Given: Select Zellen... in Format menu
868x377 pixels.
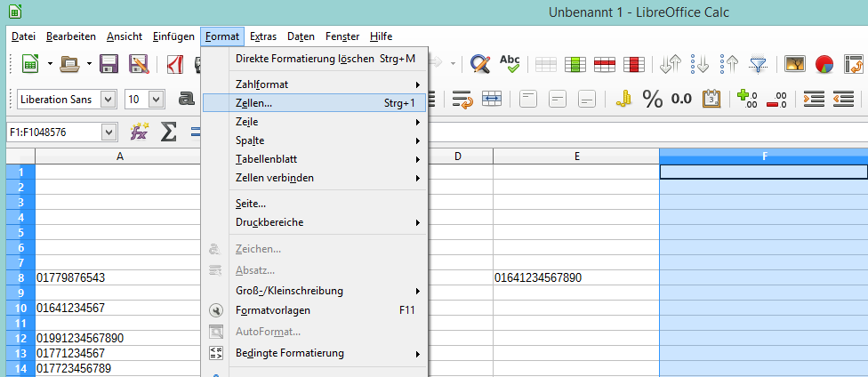Looking at the screenshot, I should [315, 103].
